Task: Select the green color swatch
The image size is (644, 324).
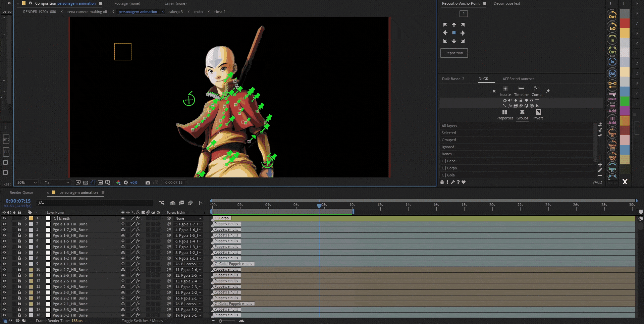Action: [625, 101]
